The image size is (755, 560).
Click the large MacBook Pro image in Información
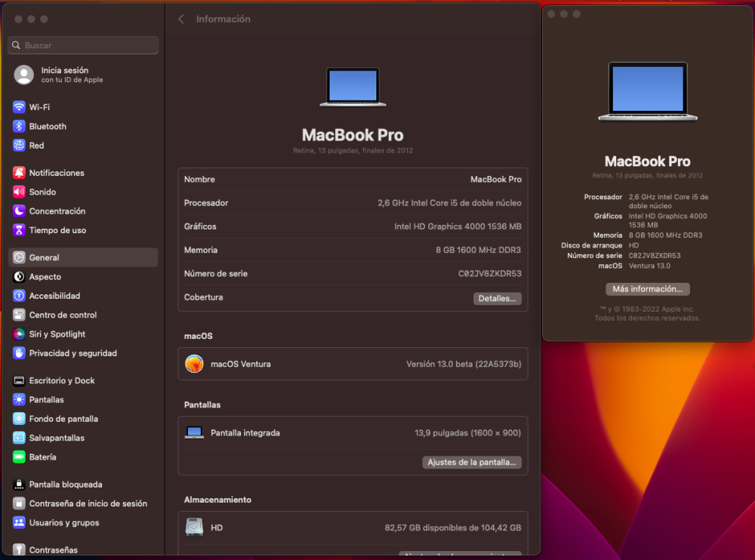(x=353, y=87)
